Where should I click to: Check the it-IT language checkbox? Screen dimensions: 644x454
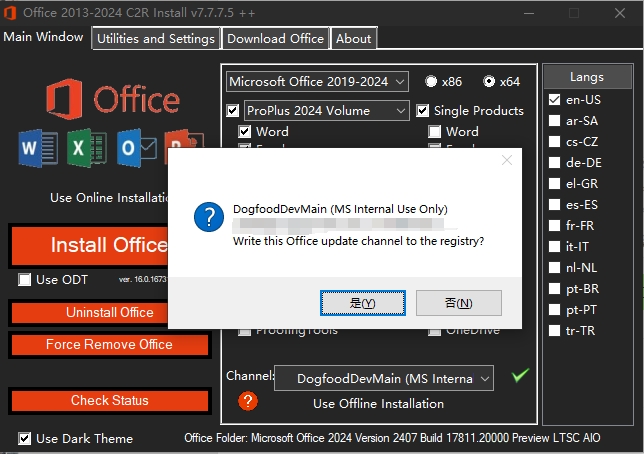click(x=554, y=246)
